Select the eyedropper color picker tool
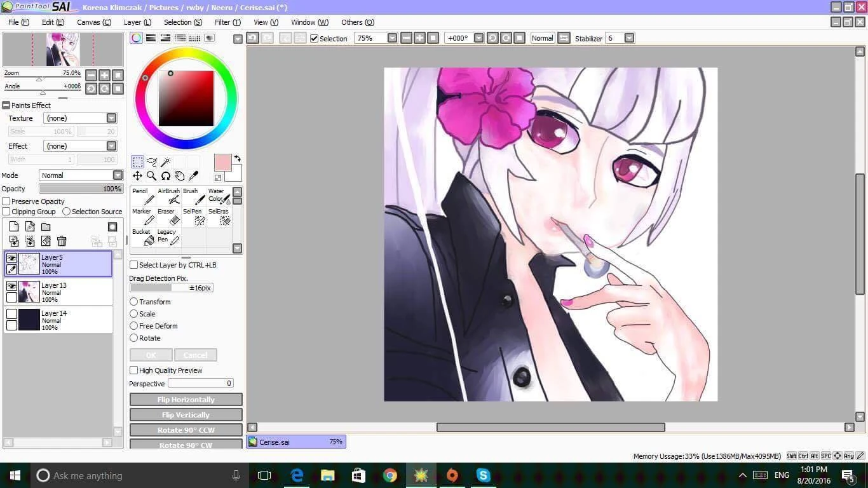 click(194, 176)
